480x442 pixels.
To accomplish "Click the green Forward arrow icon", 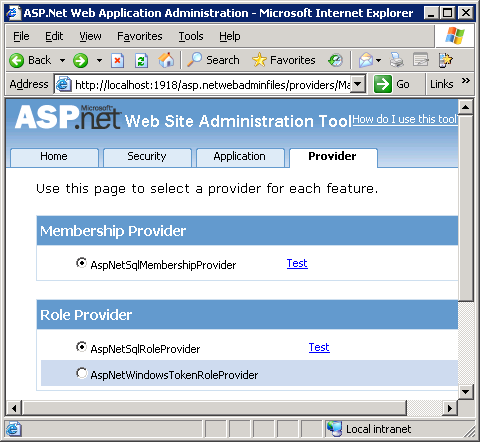I will click(x=80, y=61).
